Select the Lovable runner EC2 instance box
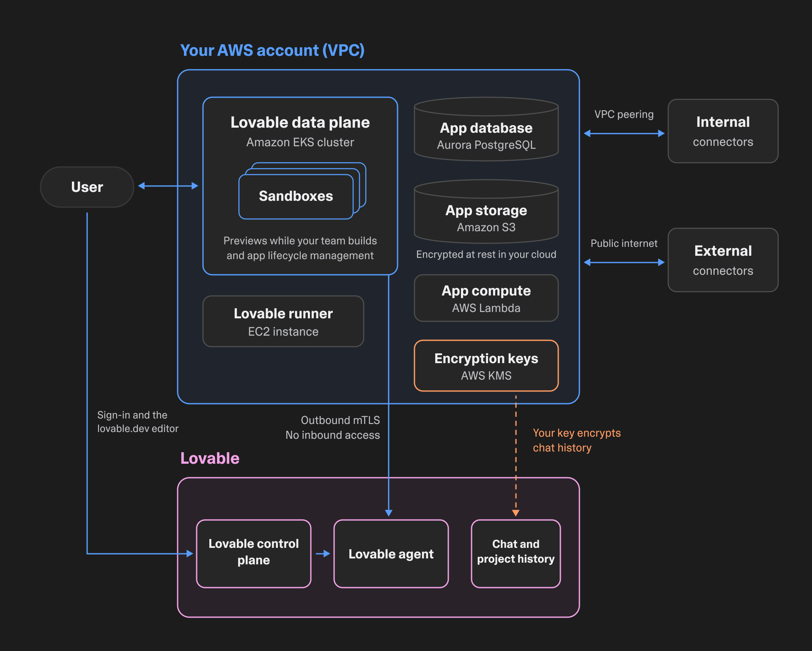Image resolution: width=812 pixels, height=651 pixels. (x=283, y=321)
